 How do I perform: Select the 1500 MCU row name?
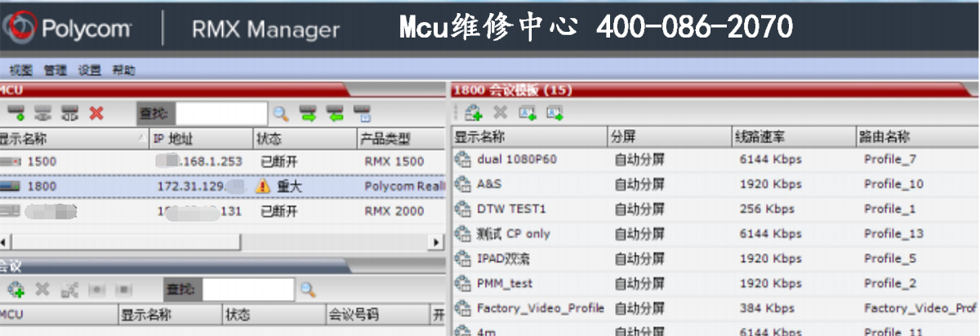tap(42, 161)
